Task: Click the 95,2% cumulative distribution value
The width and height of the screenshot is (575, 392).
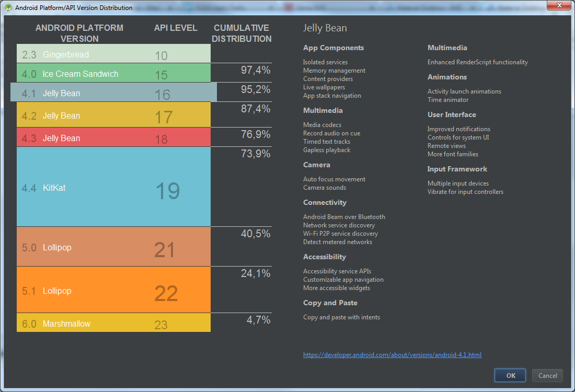Action: coord(255,89)
